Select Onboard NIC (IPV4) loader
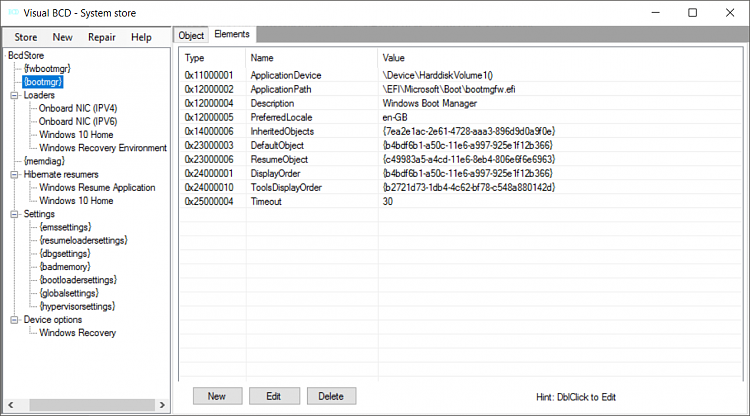The width and height of the screenshot is (750, 416). click(78, 109)
